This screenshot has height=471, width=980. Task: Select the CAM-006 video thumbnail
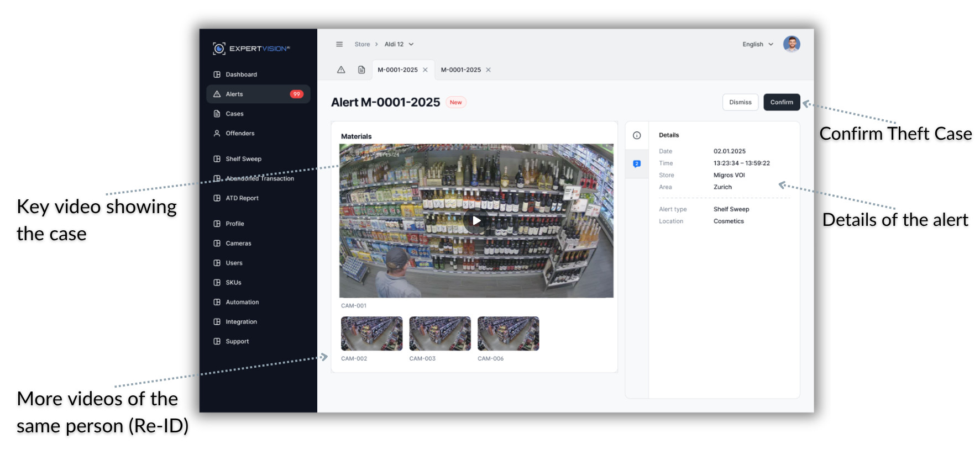pyautogui.click(x=508, y=334)
